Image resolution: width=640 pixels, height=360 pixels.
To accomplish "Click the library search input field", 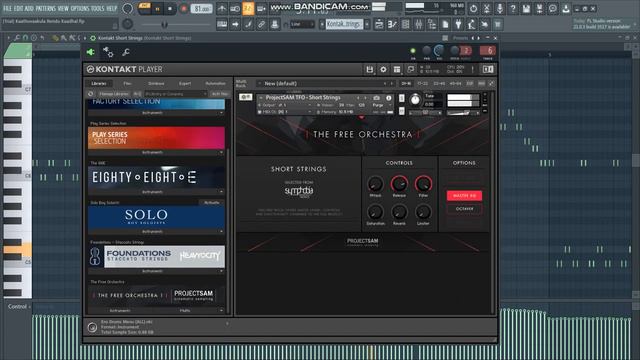I will pyautogui.click(x=176, y=94).
